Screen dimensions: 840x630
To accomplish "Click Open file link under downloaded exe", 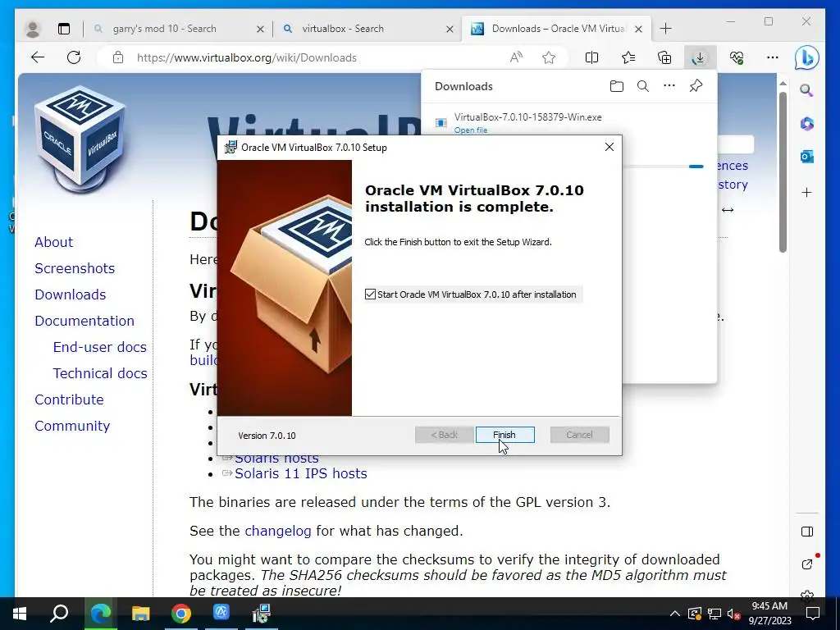I will pos(470,130).
